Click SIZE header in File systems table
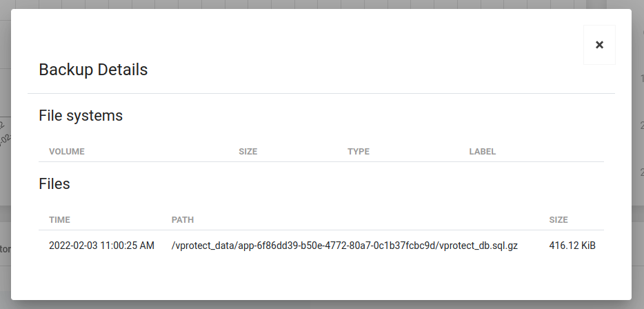 pos(248,152)
